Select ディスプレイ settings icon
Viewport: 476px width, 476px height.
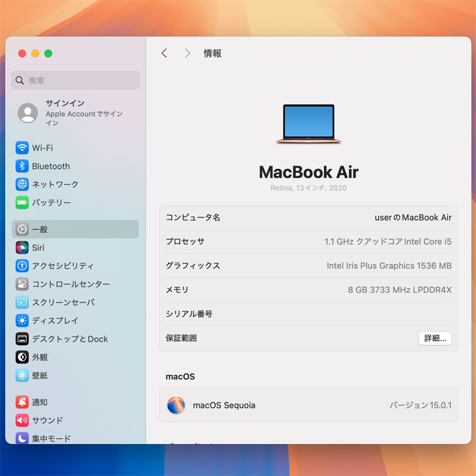[x=22, y=321]
